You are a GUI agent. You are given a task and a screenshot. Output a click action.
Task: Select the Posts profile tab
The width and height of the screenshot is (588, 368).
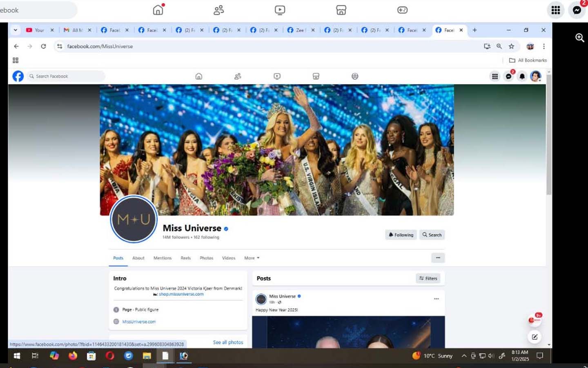coord(118,258)
